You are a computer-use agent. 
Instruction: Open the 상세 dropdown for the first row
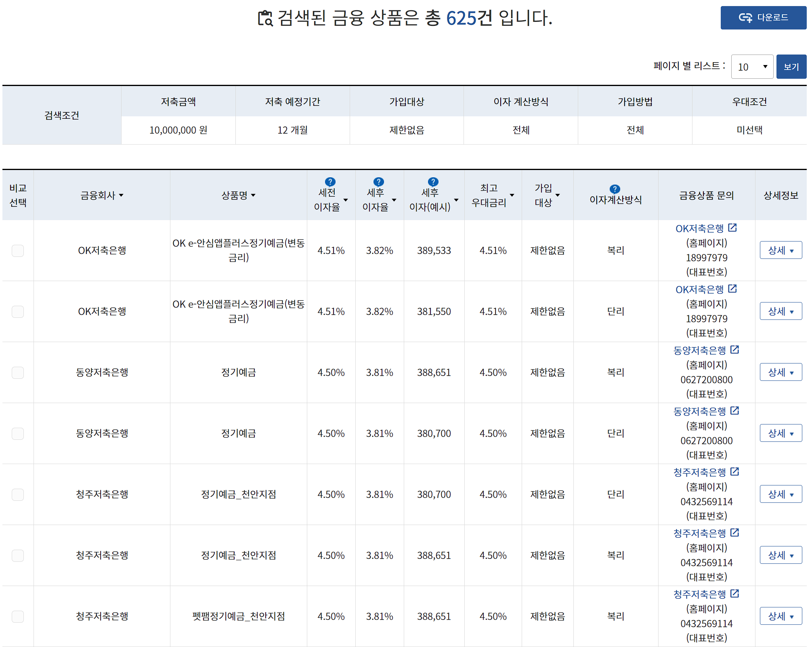click(x=781, y=250)
